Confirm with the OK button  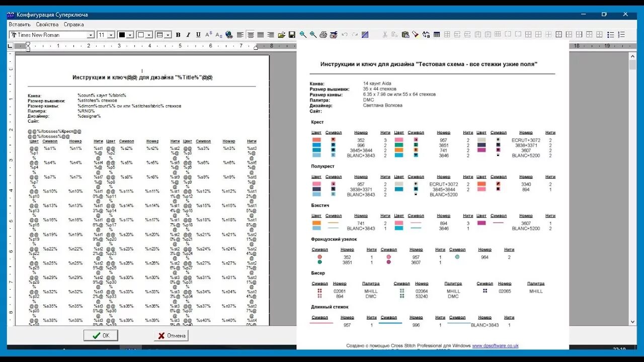tap(101, 335)
